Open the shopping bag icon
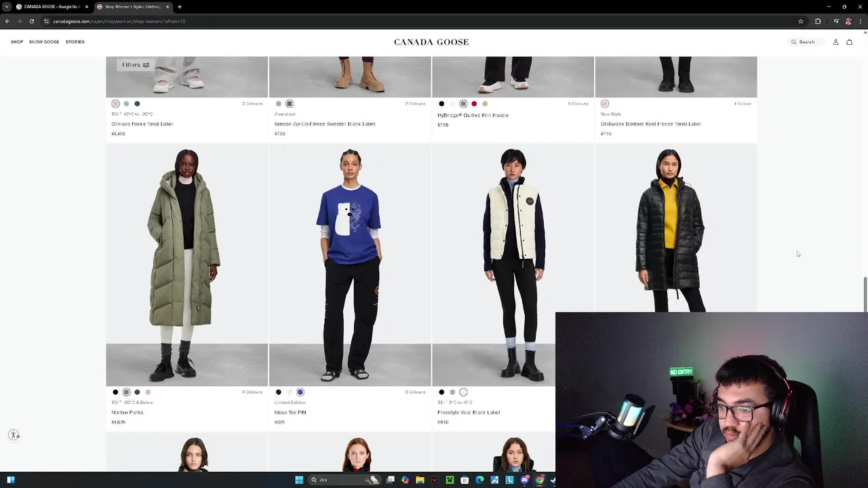The height and width of the screenshot is (488, 868). click(849, 42)
